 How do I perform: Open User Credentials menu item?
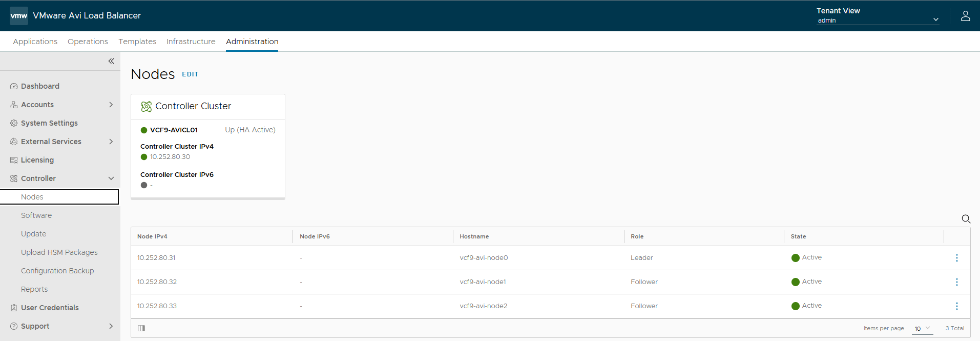(x=50, y=308)
